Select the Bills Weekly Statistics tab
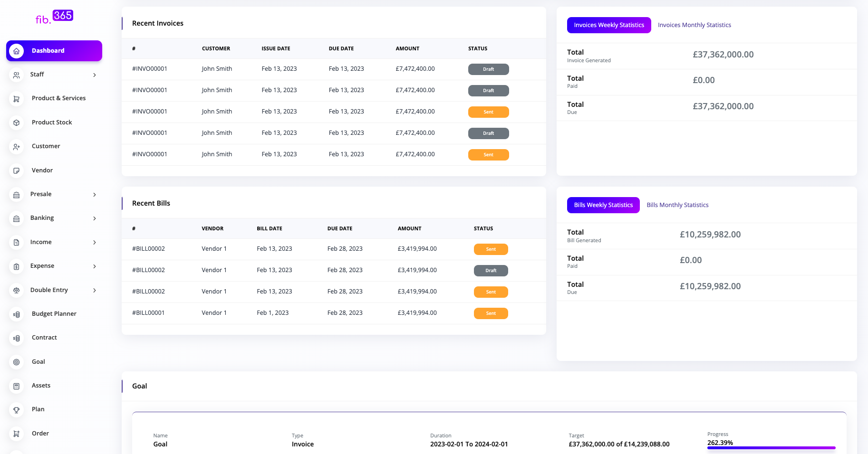This screenshot has height=454, width=868. [603, 205]
